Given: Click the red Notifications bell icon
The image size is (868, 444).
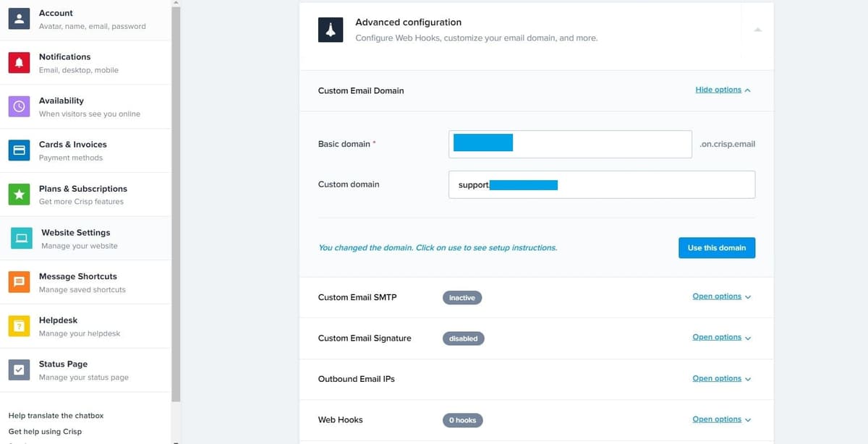Looking at the screenshot, I should (19, 63).
